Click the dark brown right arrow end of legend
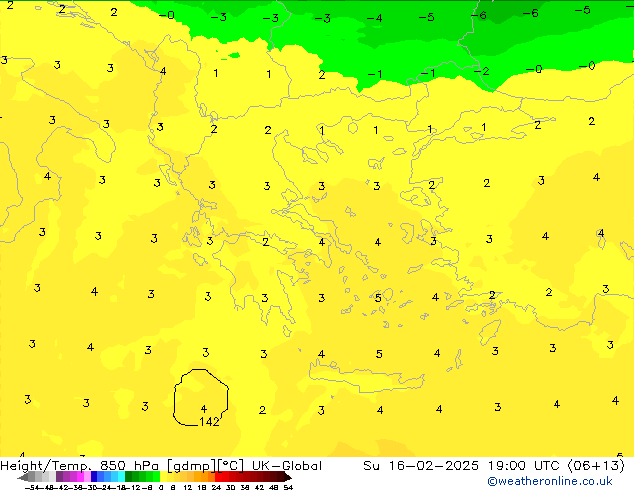 [287, 477]
